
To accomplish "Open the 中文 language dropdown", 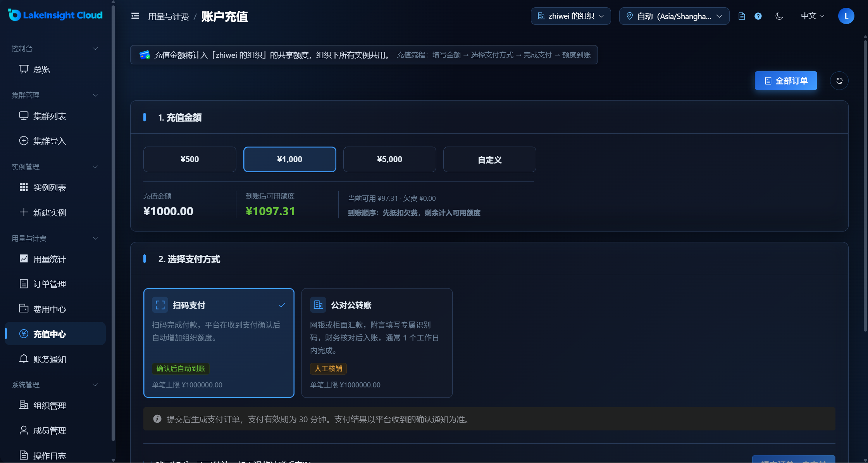I will [x=813, y=16].
